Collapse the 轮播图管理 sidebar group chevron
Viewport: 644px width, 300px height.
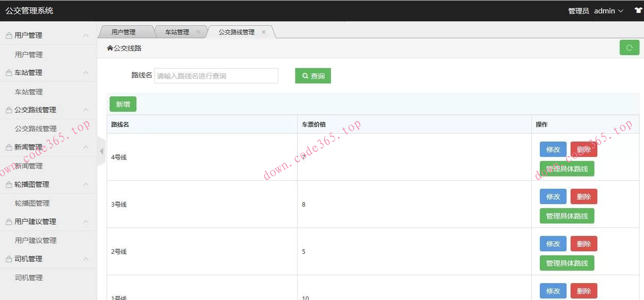point(86,184)
